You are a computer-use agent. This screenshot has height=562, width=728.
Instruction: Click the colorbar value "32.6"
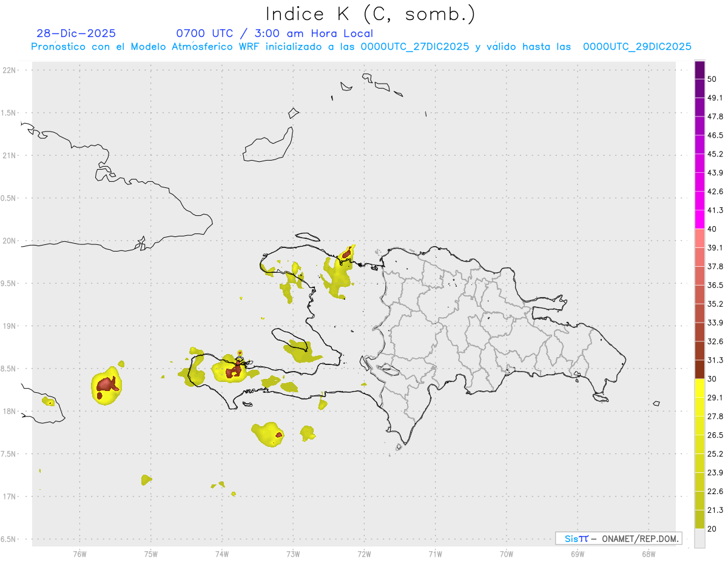715,341
